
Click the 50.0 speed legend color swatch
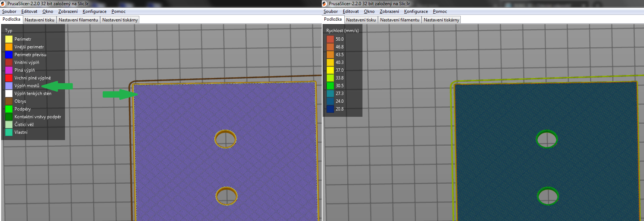(x=330, y=39)
